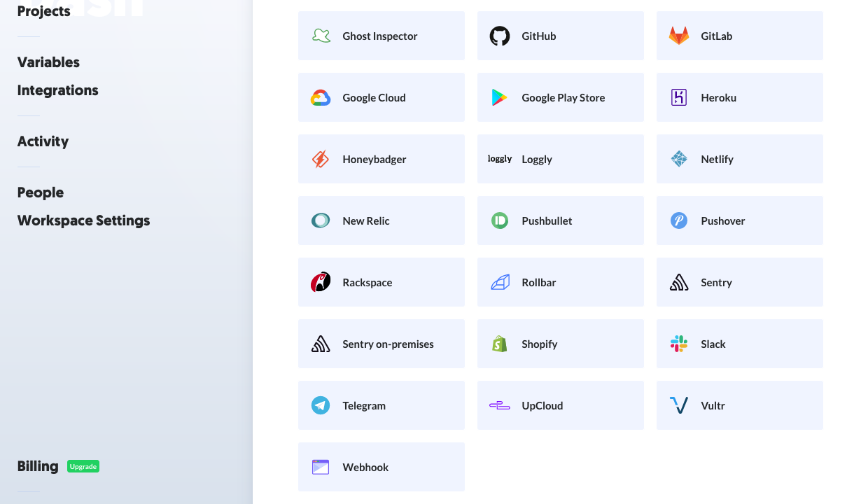Click the Google Play Store triangle icon
Viewport: 854px width, 504px height.
(x=500, y=97)
